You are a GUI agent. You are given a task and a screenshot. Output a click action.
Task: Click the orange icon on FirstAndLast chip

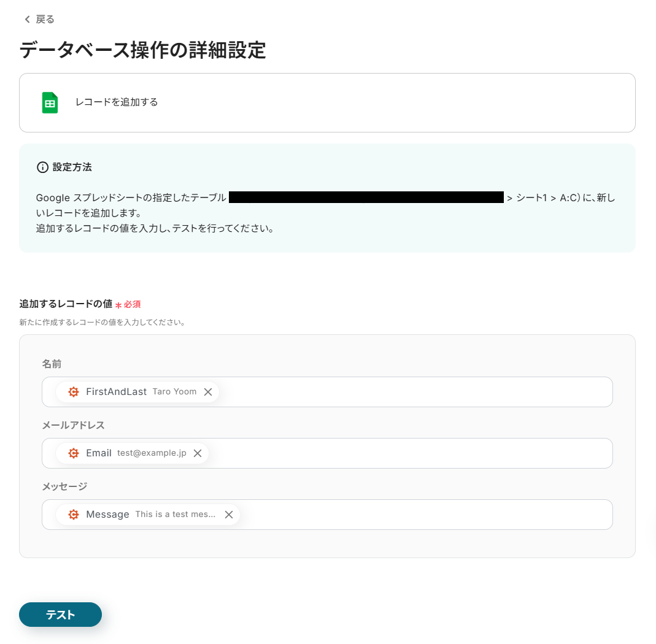pyautogui.click(x=74, y=392)
